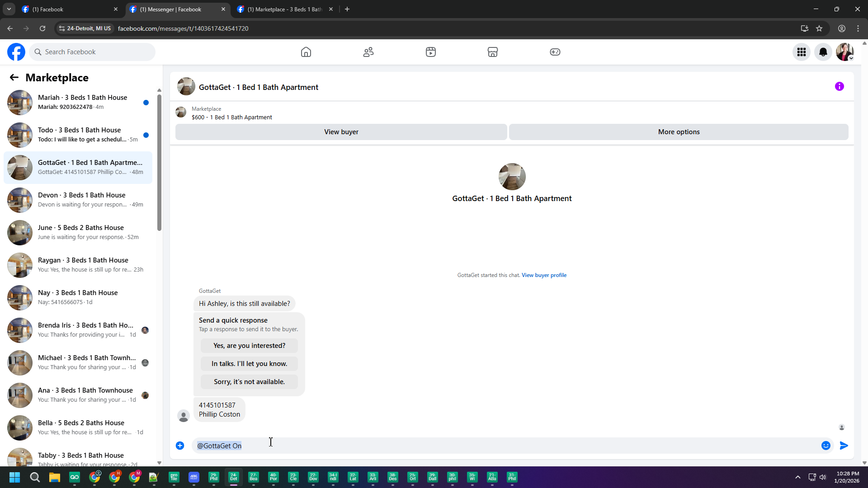Close the Messenger | Facebook tab
Image resolution: width=868 pixels, height=488 pixels.
[223, 9]
